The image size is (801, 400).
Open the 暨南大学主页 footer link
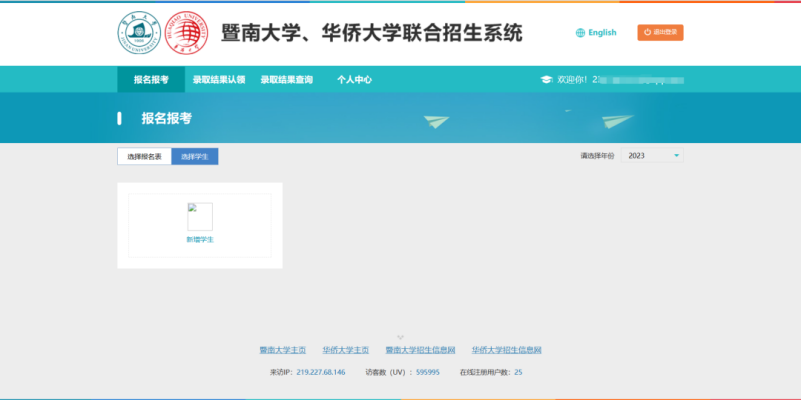[282, 350]
